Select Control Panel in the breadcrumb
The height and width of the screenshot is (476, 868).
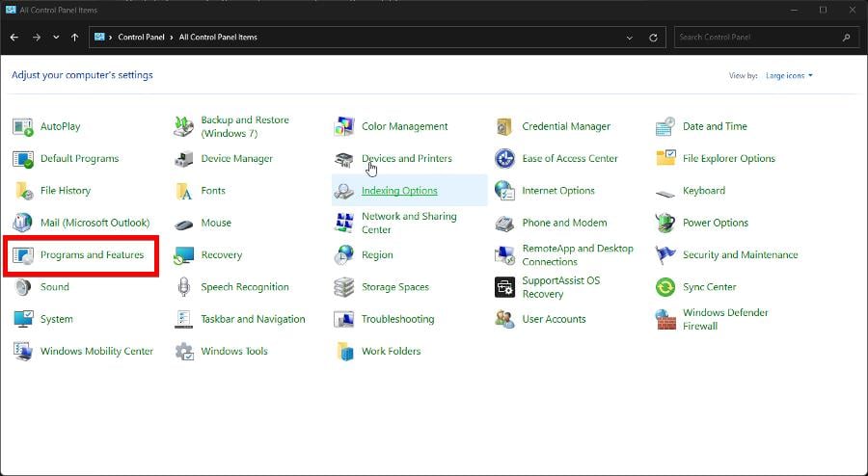[141, 37]
